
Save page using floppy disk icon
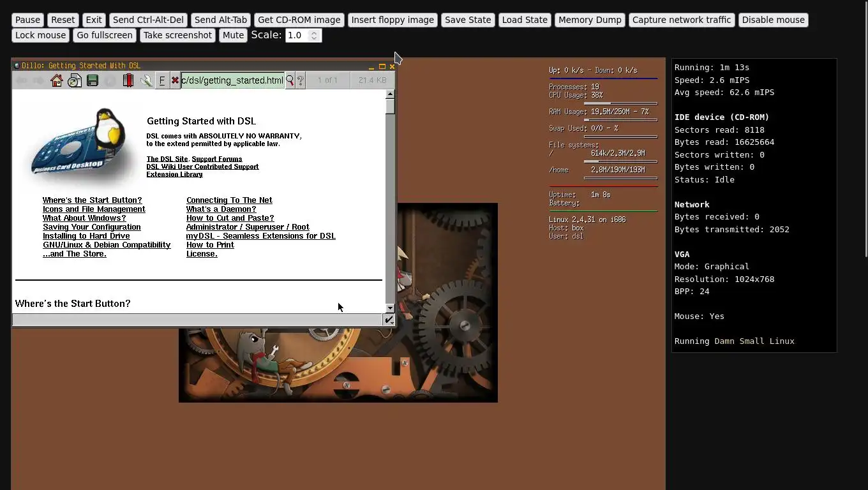(x=93, y=80)
